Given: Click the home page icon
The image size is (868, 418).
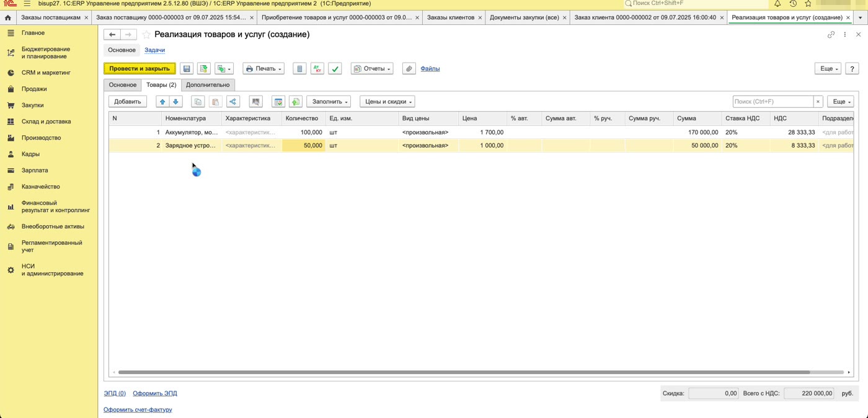Looking at the screenshot, I should [x=7, y=17].
